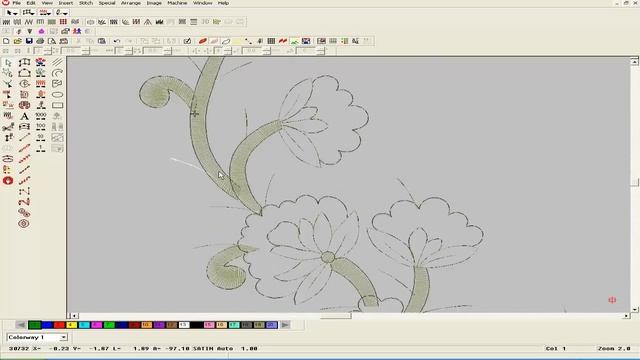Pick the white color swatch number 13
Screen dimensions: 640x360
coord(184,325)
